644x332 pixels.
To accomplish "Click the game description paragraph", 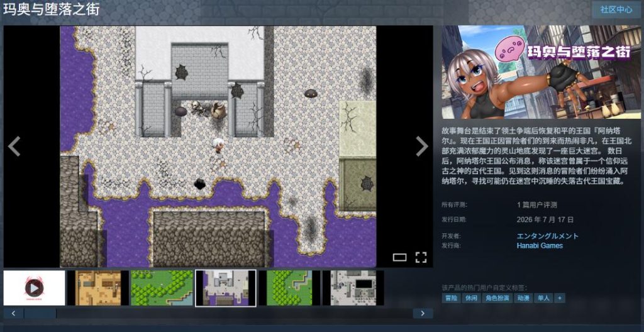I will click(x=538, y=156).
